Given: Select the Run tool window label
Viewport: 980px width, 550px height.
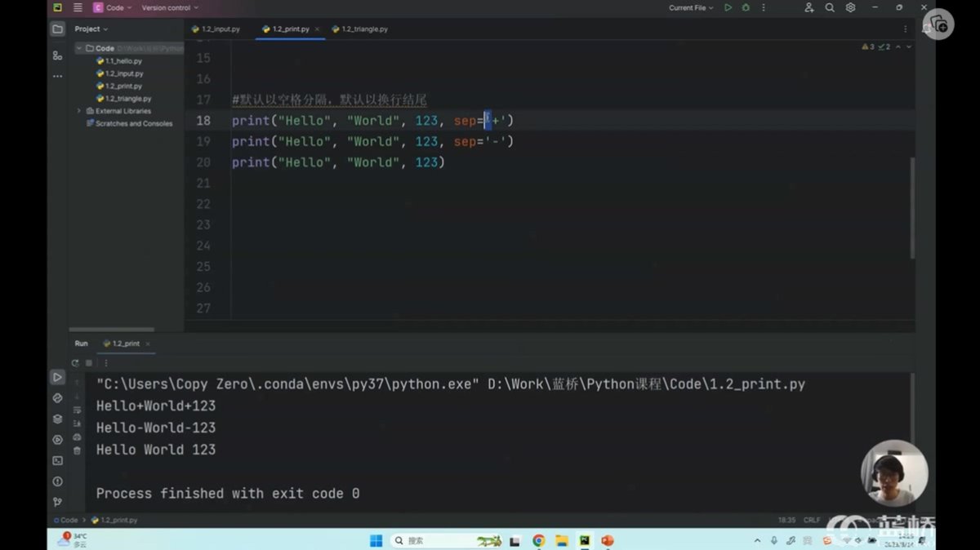Looking at the screenshot, I should pyautogui.click(x=82, y=344).
